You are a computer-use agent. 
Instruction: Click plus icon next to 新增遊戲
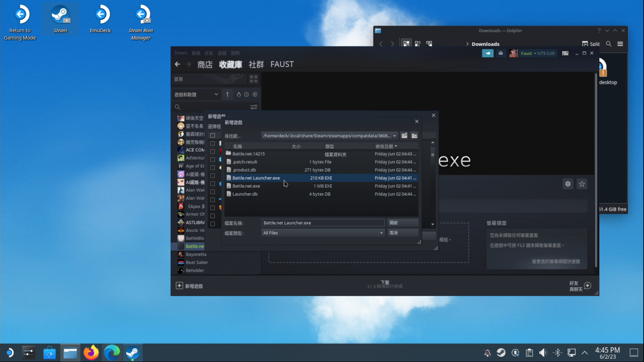point(179,286)
